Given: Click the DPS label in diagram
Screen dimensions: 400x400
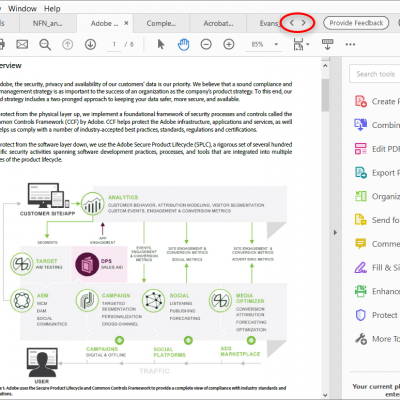Looking at the screenshot, I should (106, 261).
